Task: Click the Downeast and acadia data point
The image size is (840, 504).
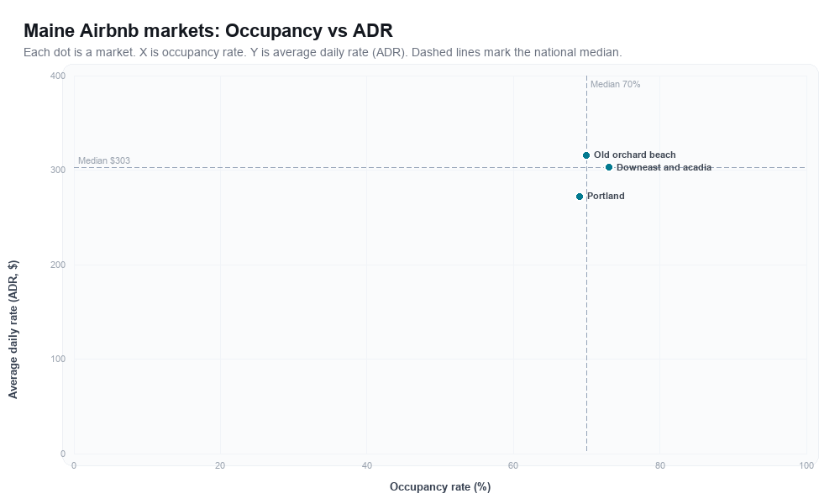Action: [x=608, y=167]
